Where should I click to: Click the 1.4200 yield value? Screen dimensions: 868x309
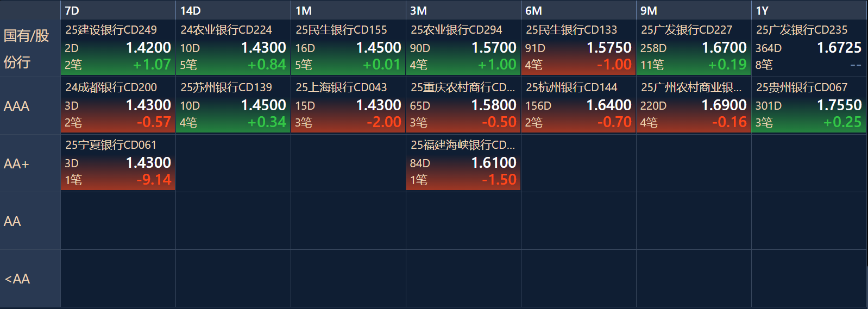coord(148,48)
